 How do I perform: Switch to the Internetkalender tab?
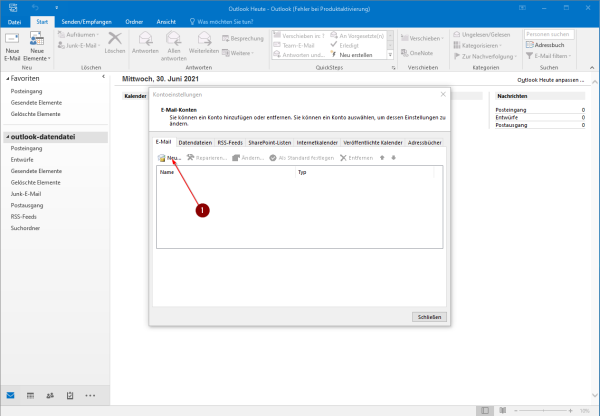coord(317,142)
